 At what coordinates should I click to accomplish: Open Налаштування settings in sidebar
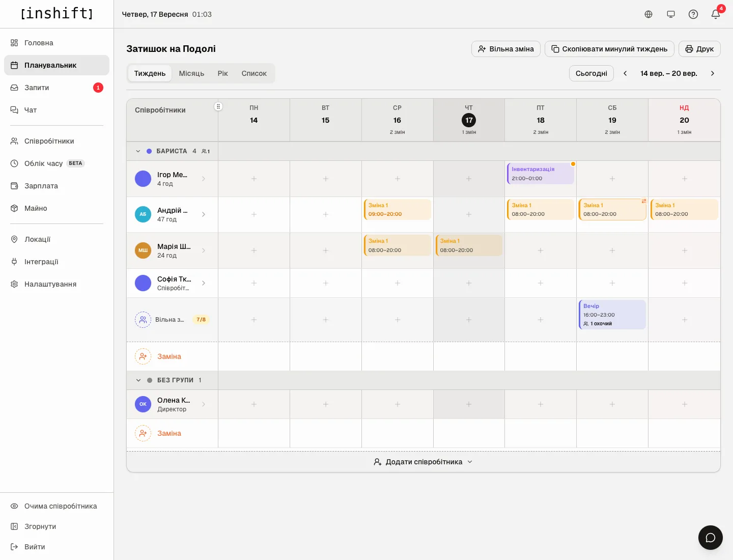(x=57, y=284)
